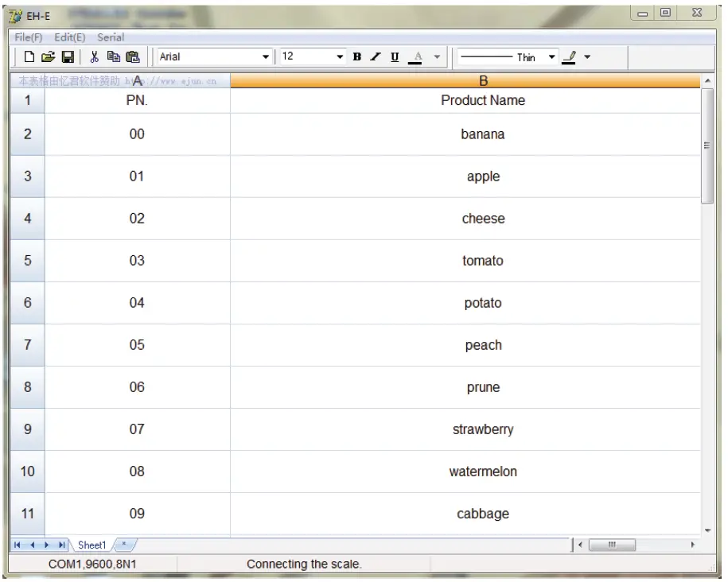Viewport: 728px width, 582px height.
Task: Select column B header
Action: click(x=465, y=81)
